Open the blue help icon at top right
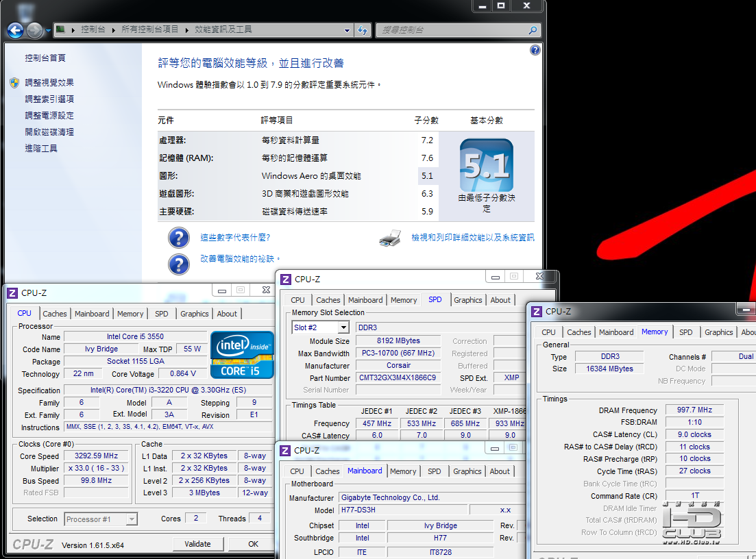Image resolution: width=756 pixels, height=559 pixels. tap(535, 50)
